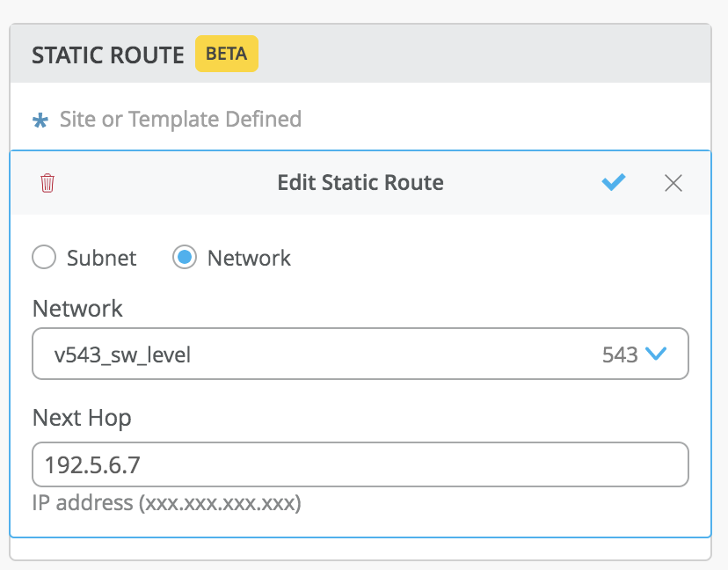Delete the static route with the trash icon

pyautogui.click(x=47, y=183)
